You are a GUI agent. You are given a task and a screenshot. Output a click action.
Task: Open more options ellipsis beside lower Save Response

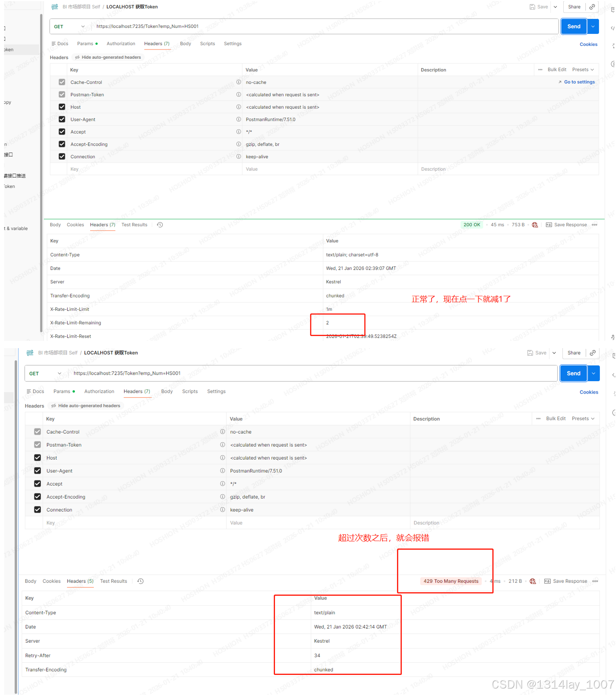(595, 581)
